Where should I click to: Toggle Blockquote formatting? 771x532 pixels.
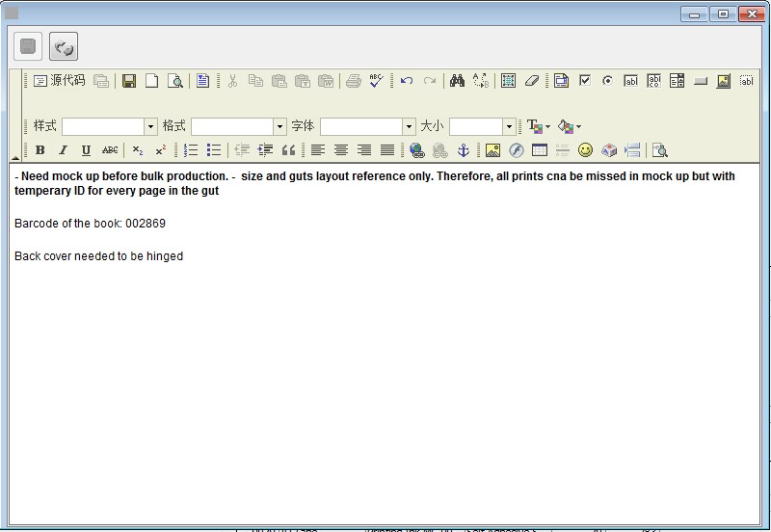tap(288, 150)
